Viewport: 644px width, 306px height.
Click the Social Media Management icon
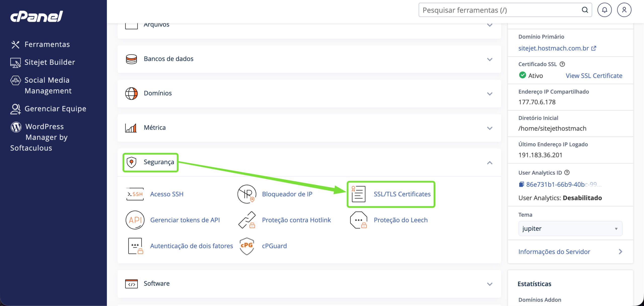(x=15, y=80)
